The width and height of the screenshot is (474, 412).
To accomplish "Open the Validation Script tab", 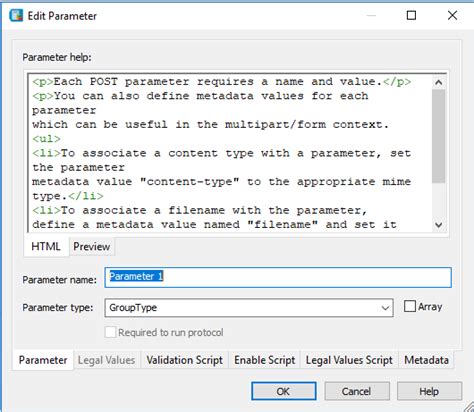I will 184,360.
